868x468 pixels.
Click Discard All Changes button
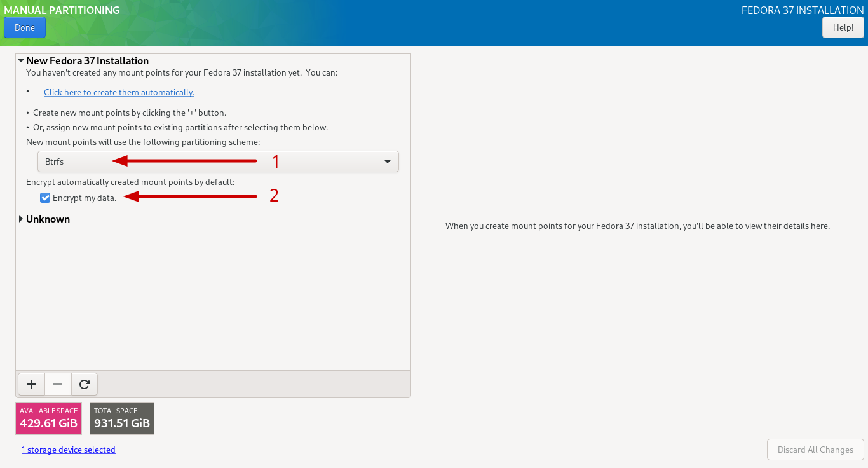point(815,450)
